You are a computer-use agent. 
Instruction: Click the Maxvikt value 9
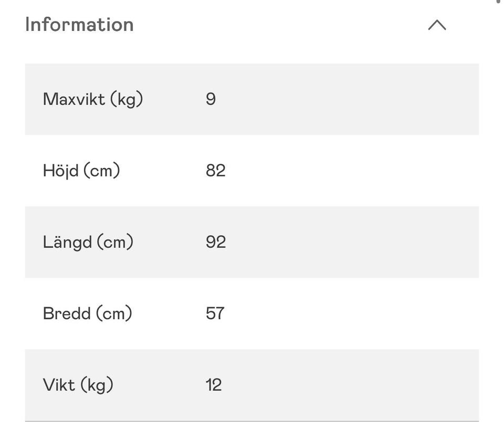coord(211,99)
